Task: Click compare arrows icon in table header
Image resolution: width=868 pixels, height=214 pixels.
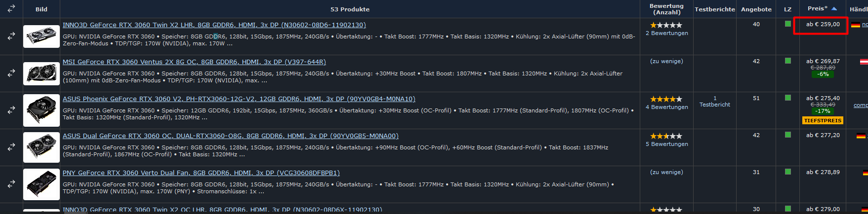Action: coord(11,8)
